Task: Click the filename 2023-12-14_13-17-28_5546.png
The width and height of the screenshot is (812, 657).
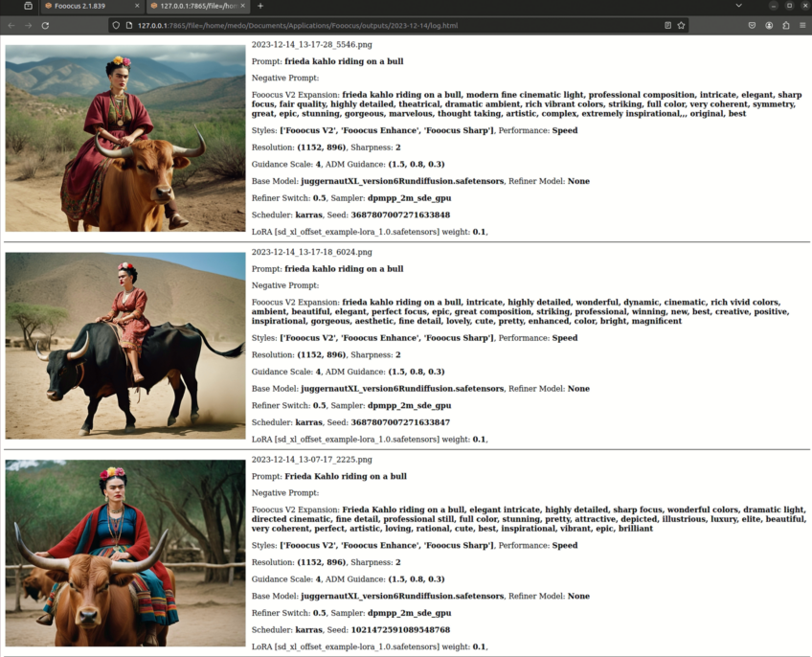Action: [x=312, y=45]
